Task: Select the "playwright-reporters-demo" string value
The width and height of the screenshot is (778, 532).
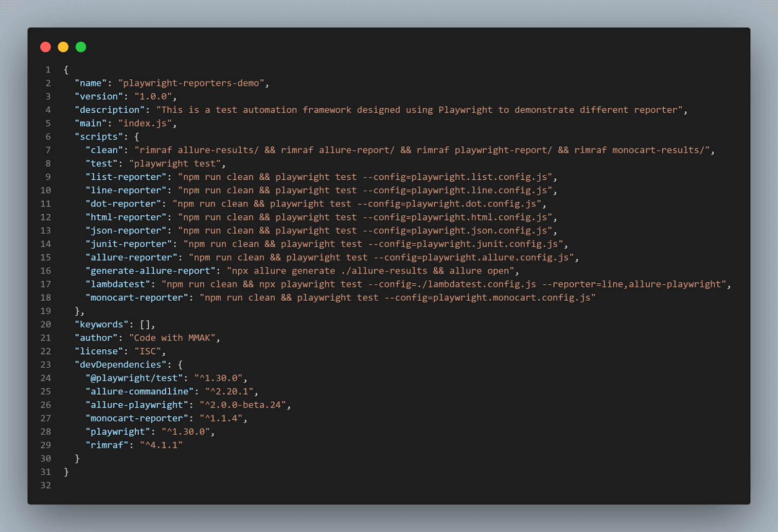Action: 192,83
